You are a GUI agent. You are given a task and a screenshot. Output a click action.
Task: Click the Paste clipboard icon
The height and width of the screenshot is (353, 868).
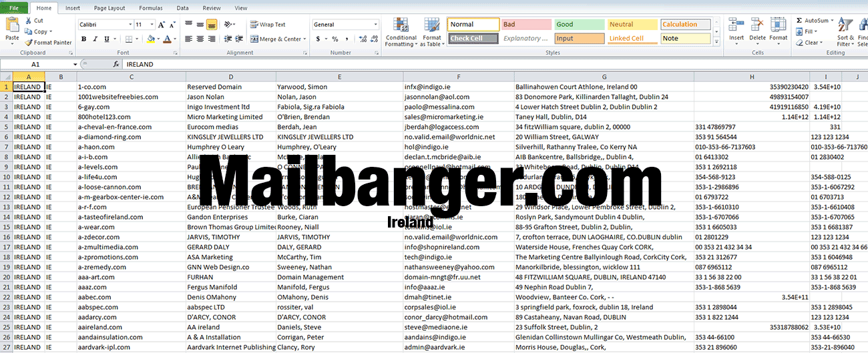point(12,25)
